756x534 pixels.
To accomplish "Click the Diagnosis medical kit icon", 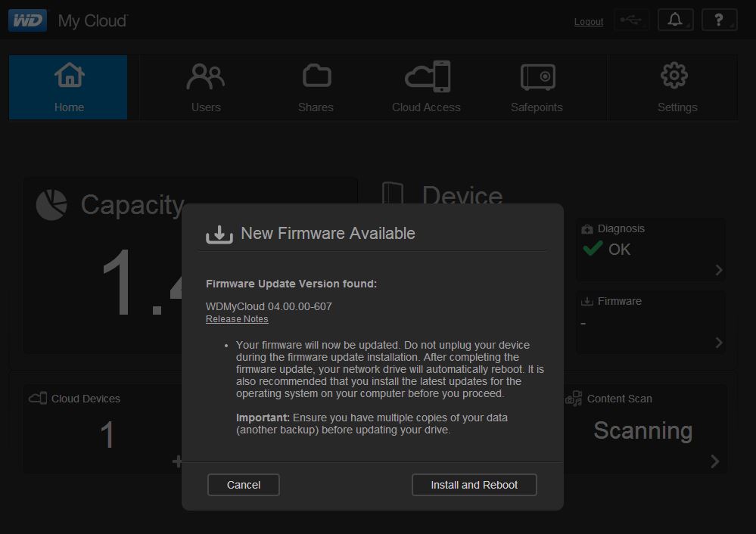I will [x=586, y=229].
